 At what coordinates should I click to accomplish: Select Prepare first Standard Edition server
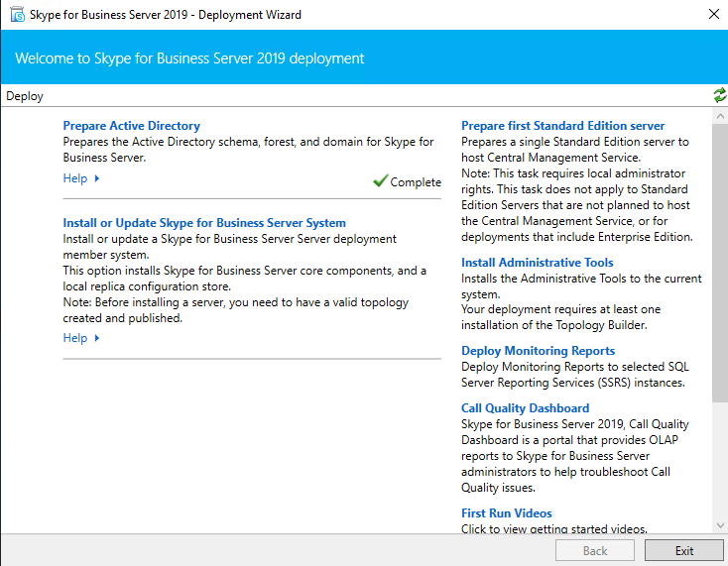[562, 126]
